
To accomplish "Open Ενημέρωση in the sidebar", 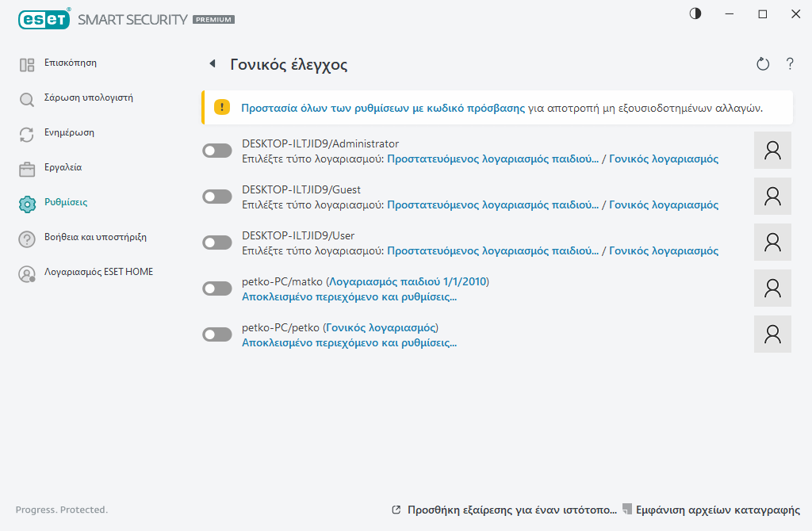I will (x=69, y=132).
